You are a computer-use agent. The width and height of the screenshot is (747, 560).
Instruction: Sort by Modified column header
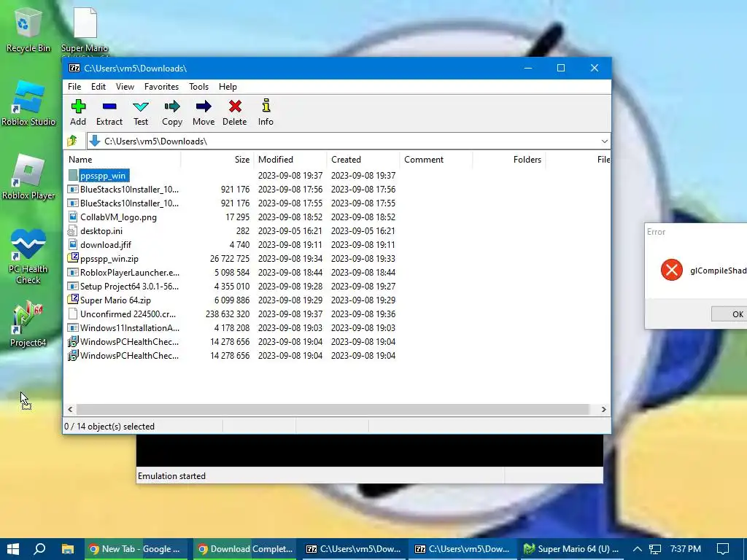coord(290,160)
